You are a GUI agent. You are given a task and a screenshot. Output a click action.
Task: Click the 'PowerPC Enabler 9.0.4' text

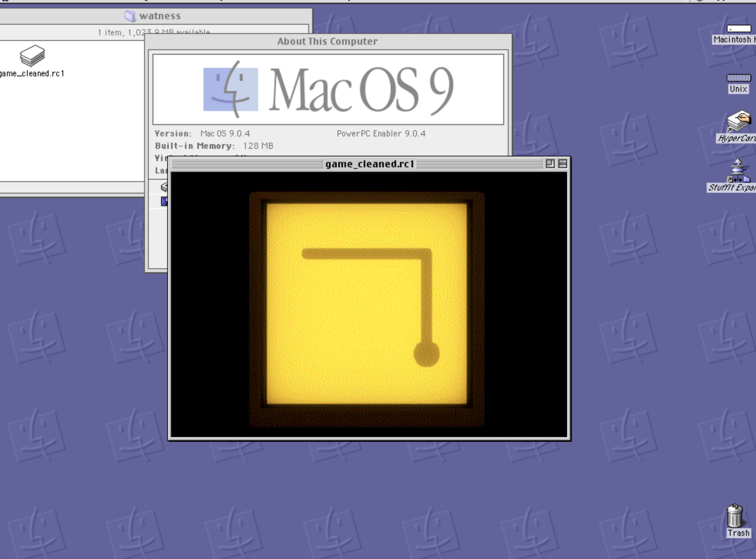[381, 134]
